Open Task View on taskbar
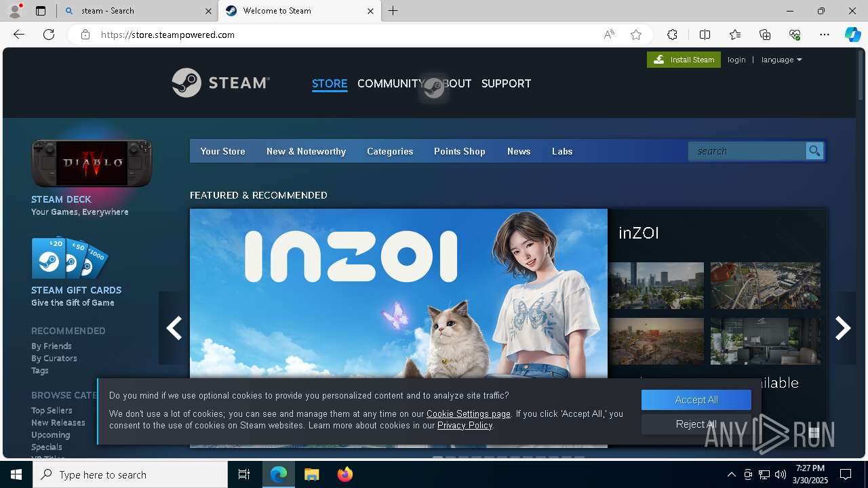 point(244,474)
